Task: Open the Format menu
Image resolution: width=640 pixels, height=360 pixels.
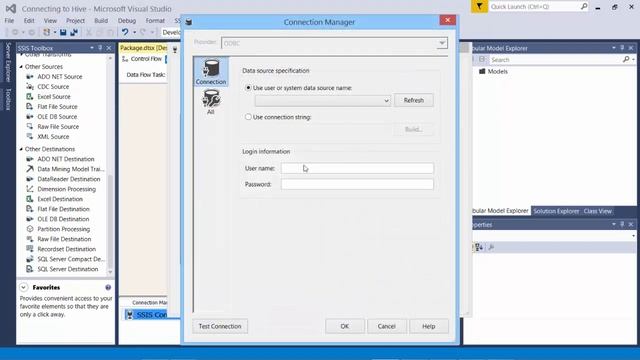Action: pos(155,20)
